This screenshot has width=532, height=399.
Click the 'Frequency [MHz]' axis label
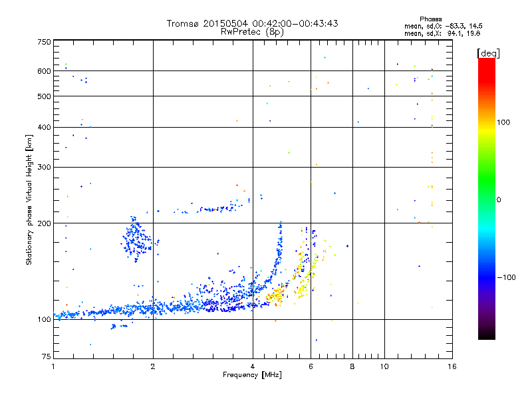[x=252, y=375]
